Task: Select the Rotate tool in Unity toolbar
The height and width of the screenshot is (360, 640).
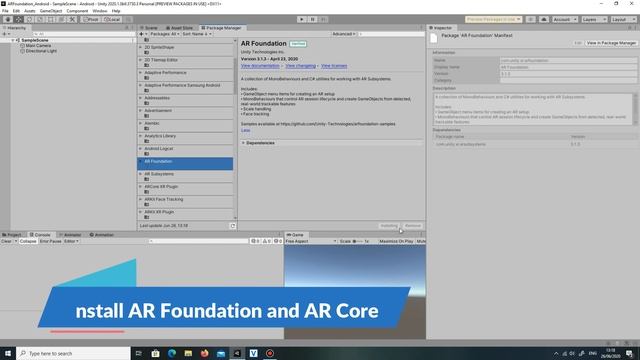Action: [29, 19]
